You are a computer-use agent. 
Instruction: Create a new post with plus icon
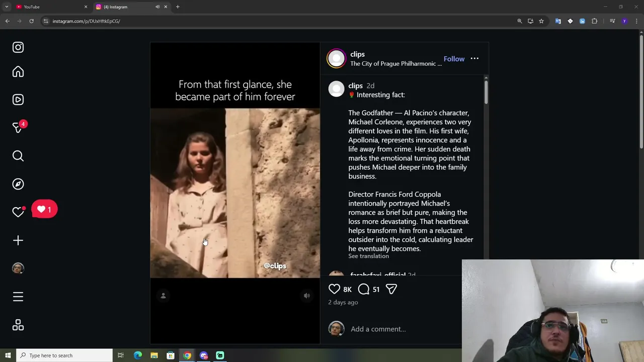(18, 240)
